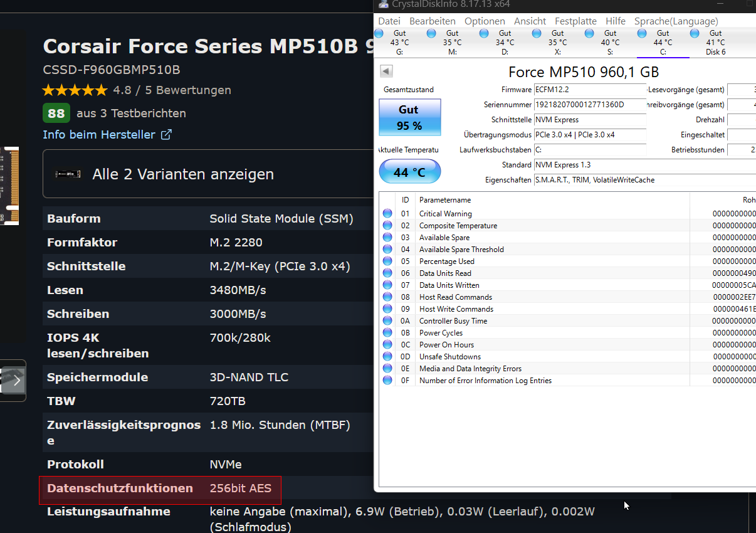Click the status orb for Controller Busy Time

pyautogui.click(x=387, y=321)
